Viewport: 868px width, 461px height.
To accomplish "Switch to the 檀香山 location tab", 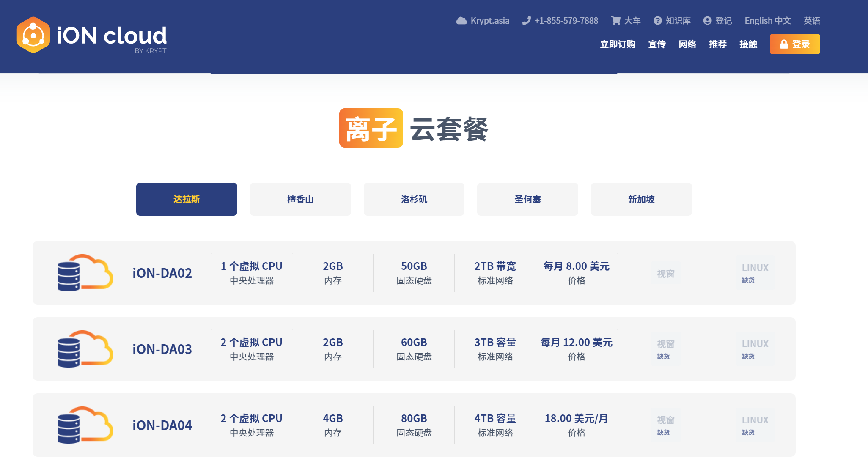I will (x=300, y=199).
